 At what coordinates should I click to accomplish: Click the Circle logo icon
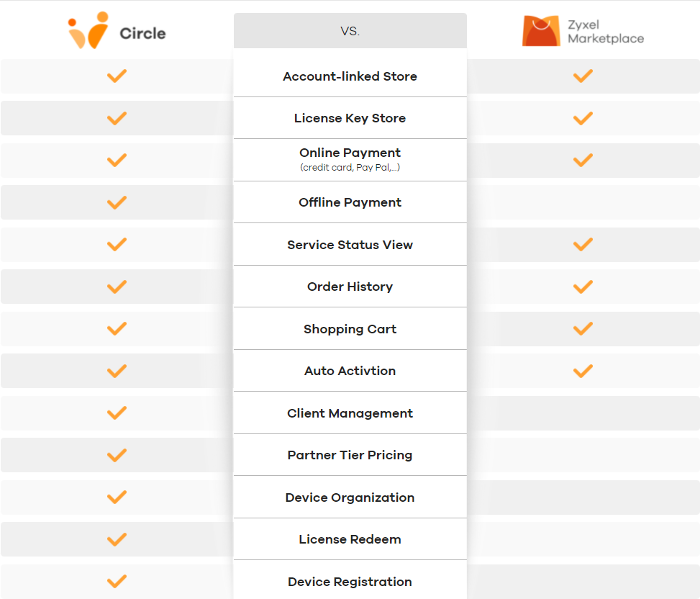pyautogui.click(x=89, y=32)
